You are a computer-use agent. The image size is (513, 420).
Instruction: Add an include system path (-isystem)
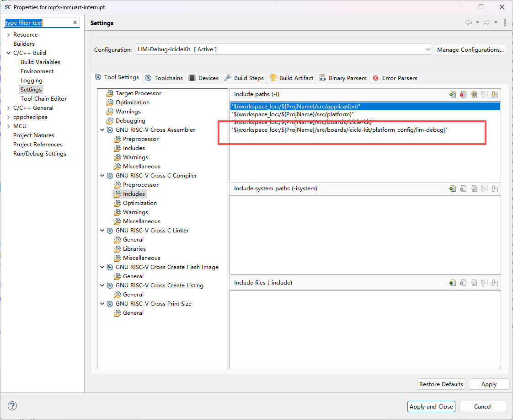click(453, 188)
